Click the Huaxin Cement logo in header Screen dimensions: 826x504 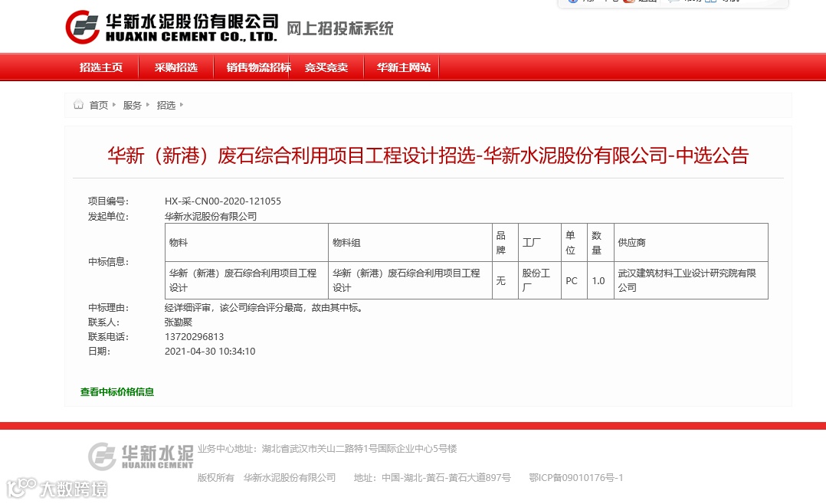(x=172, y=27)
